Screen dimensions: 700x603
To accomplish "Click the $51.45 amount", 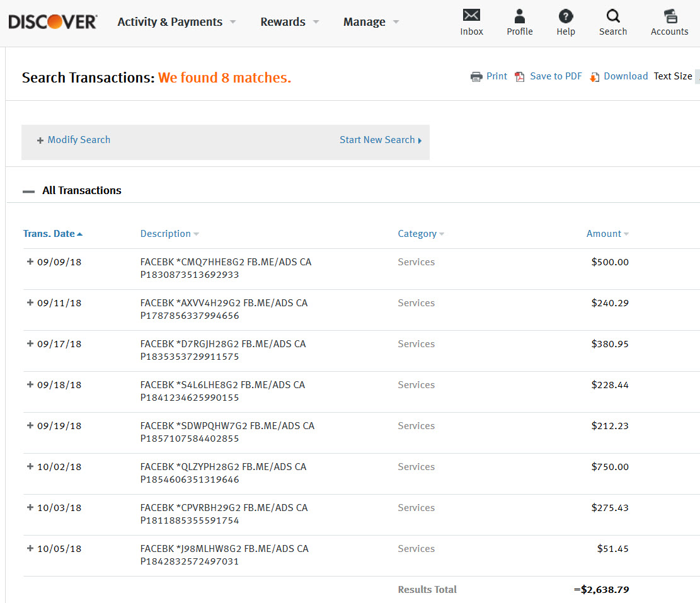I will click(613, 549).
